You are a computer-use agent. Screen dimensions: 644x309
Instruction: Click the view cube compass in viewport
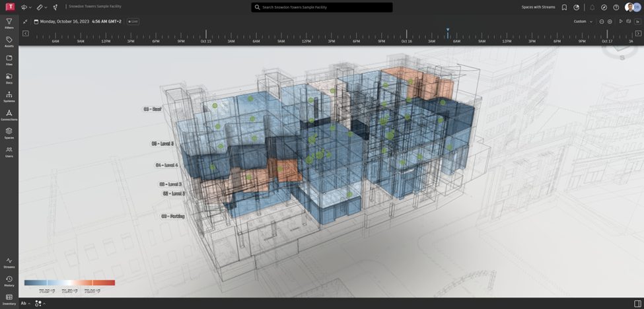coord(620,53)
